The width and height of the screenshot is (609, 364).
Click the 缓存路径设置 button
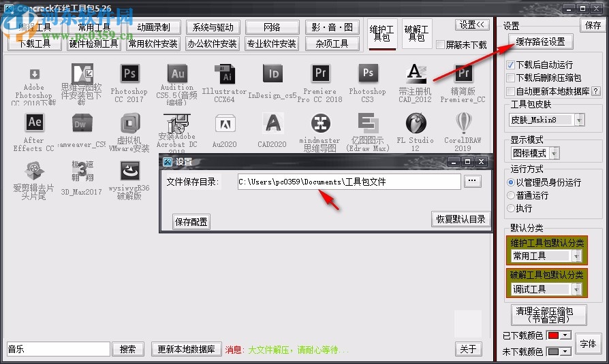(x=540, y=42)
